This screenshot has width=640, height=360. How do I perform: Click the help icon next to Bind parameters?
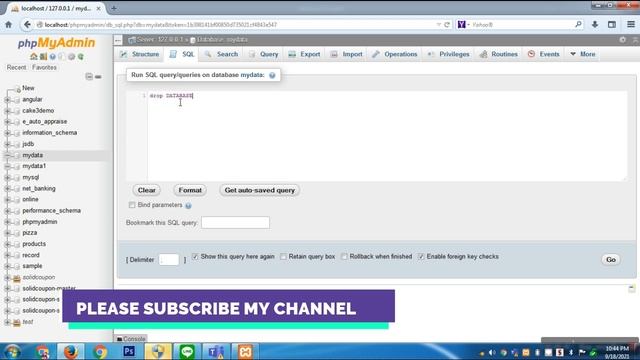coord(188,206)
